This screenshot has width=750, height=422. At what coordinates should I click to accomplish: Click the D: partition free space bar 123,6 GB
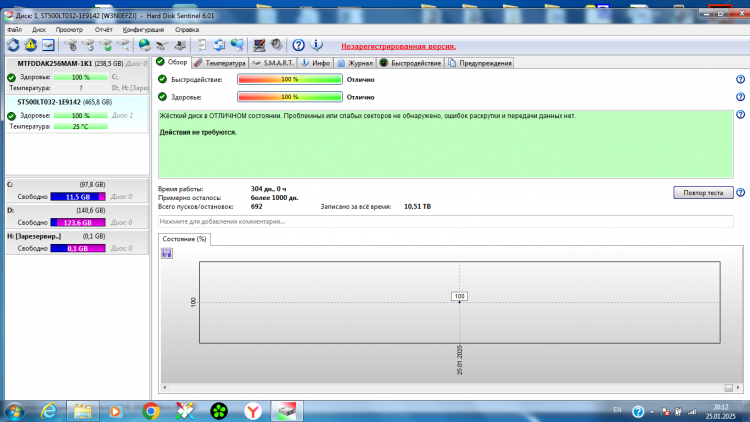tap(78, 222)
